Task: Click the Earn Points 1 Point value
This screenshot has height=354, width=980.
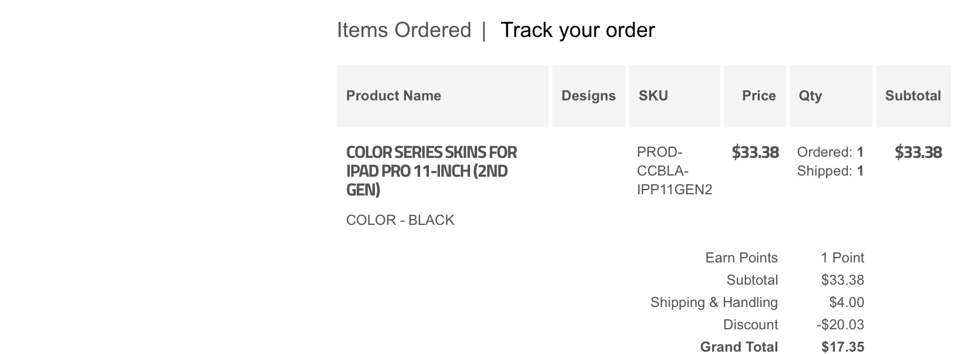Action: 843,258
